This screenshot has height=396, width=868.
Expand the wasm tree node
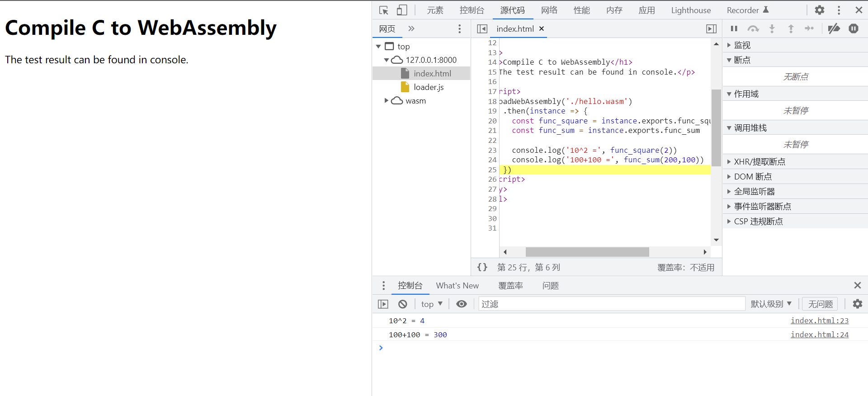(x=387, y=101)
